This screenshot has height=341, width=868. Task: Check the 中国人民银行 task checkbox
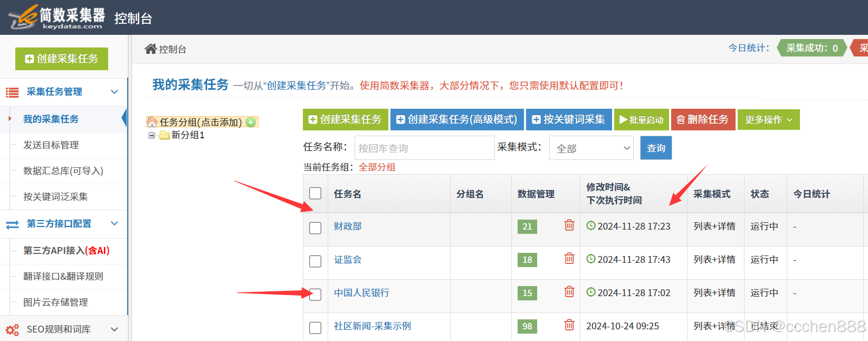pos(316,295)
